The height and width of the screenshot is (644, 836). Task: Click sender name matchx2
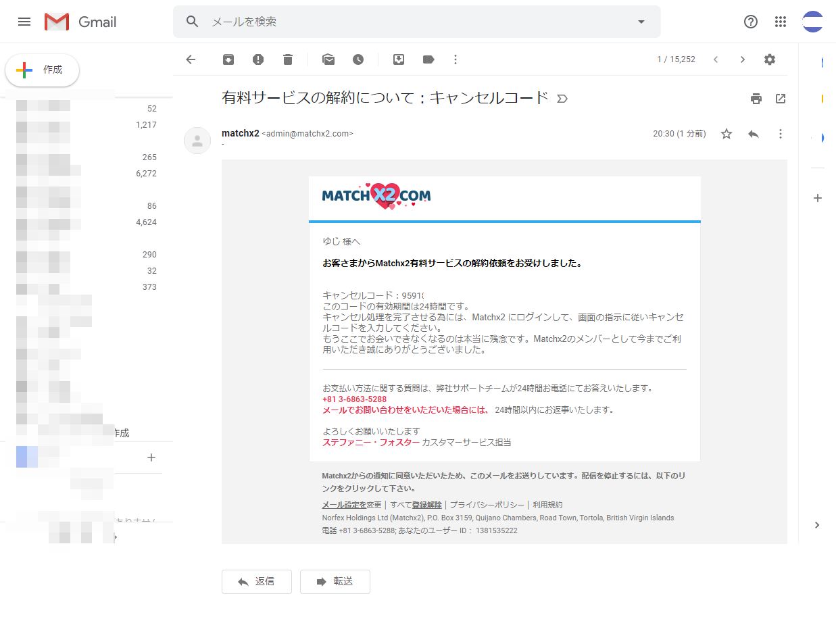tap(241, 133)
